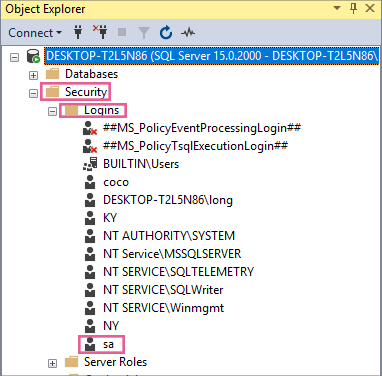Select the Security tree label
The width and height of the screenshot is (382, 376).
[x=86, y=92]
